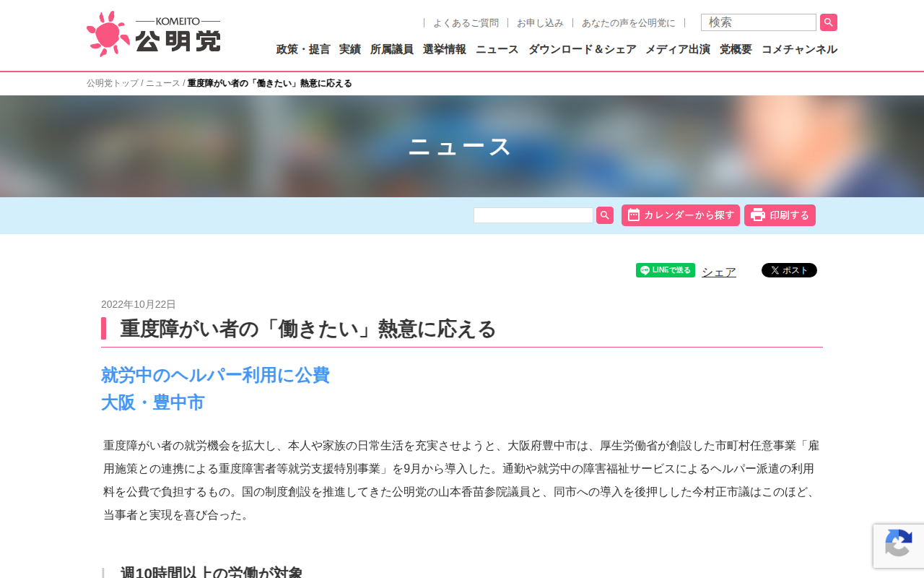924x578 pixels.
Task: Click the news search magnifier button
Action: point(605,215)
